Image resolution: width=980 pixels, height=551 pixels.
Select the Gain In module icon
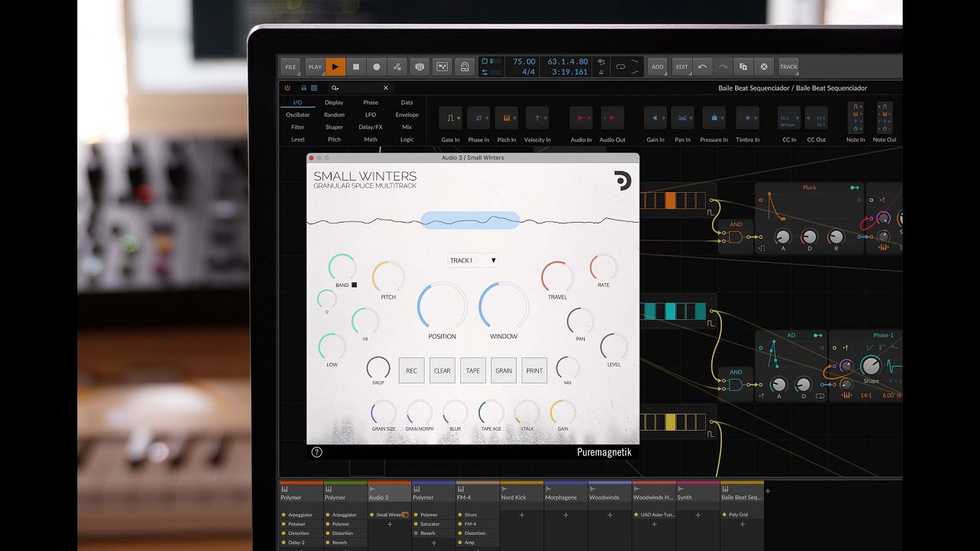coord(655,118)
